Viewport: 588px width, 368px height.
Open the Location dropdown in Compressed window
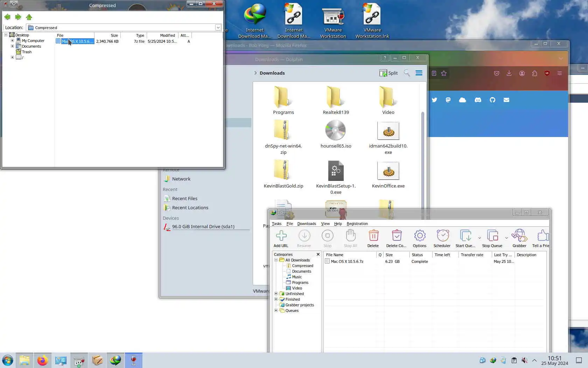pyautogui.click(x=218, y=27)
